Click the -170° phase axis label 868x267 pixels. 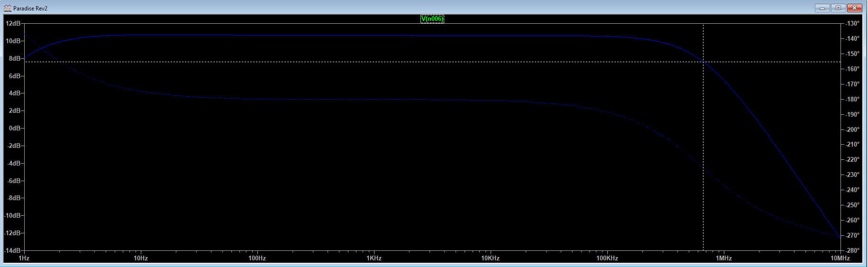[852, 84]
